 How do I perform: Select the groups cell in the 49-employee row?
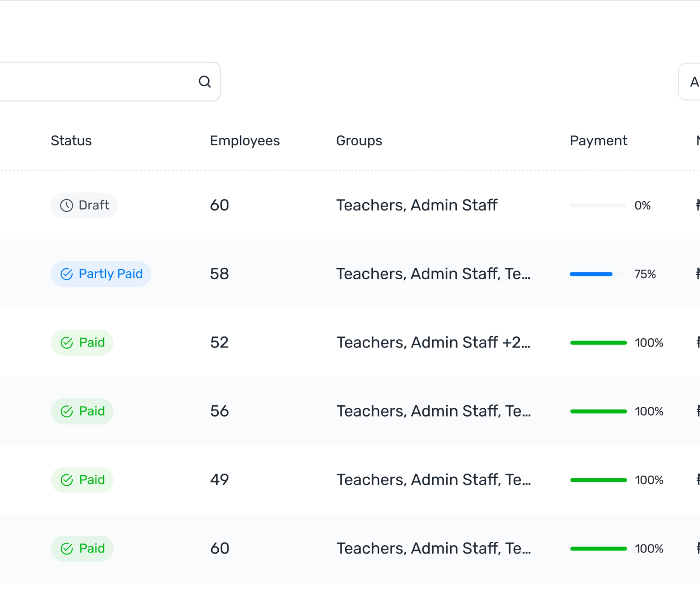pyautogui.click(x=434, y=480)
